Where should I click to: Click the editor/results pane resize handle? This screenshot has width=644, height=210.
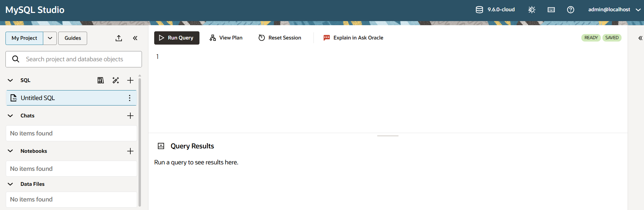coord(388,135)
